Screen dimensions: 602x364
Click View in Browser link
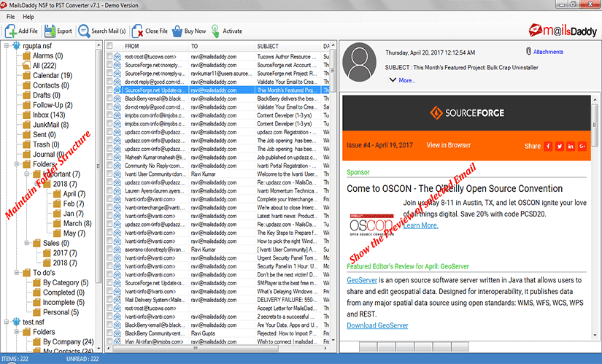[x=449, y=145]
